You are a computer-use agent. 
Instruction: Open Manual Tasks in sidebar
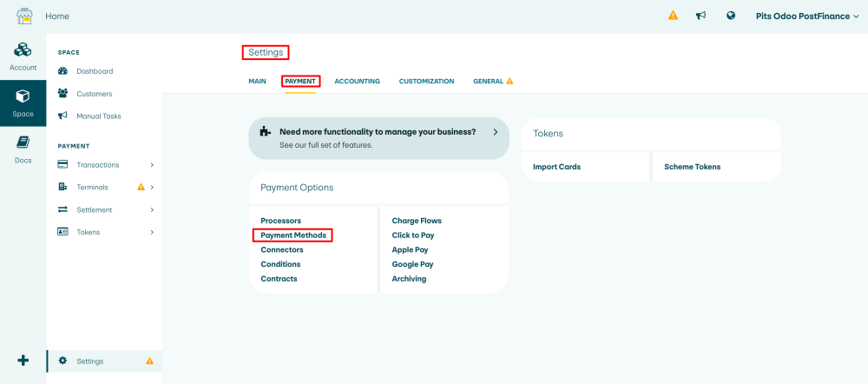point(99,116)
